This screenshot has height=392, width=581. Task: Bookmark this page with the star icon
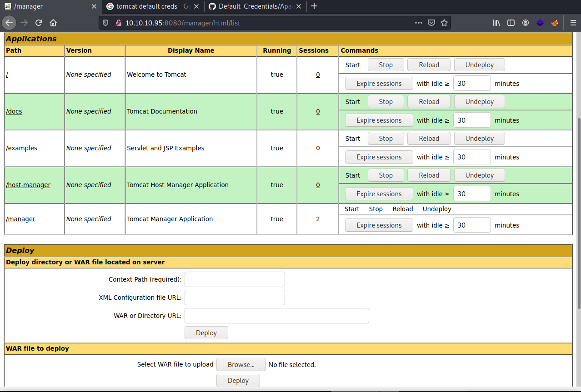click(444, 23)
